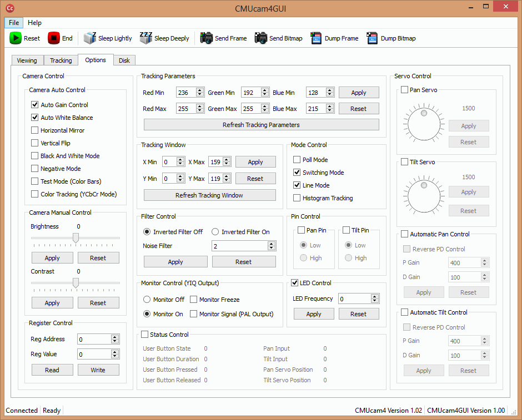Viewport: 522px width, 420px height.
Task: Increase X Max spinner value
Action: click(227, 160)
